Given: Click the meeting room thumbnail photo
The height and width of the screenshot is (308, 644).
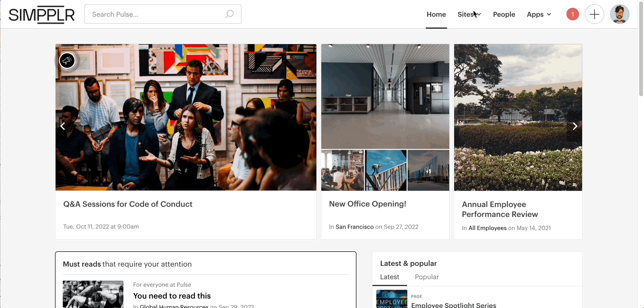Looking at the screenshot, I should (x=342, y=170).
